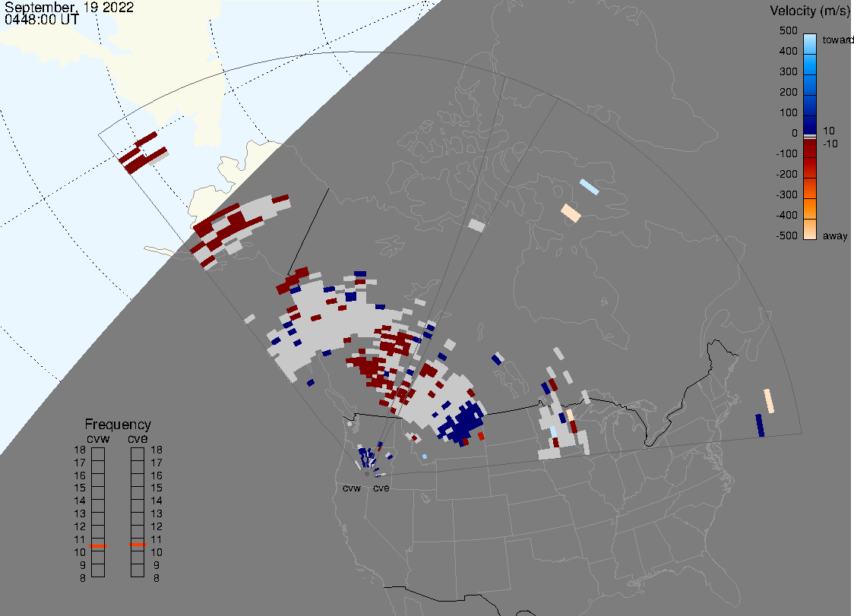This screenshot has width=854, height=616.
Task: Pick the pale peach segment at the color bar bottom
Action: click(x=810, y=229)
